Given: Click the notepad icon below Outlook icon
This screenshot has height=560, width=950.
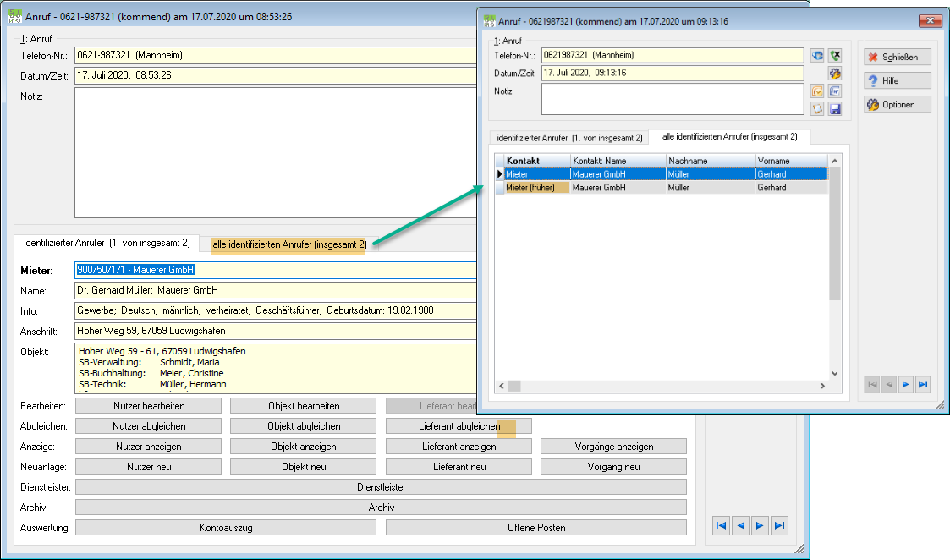Looking at the screenshot, I should tap(817, 109).
